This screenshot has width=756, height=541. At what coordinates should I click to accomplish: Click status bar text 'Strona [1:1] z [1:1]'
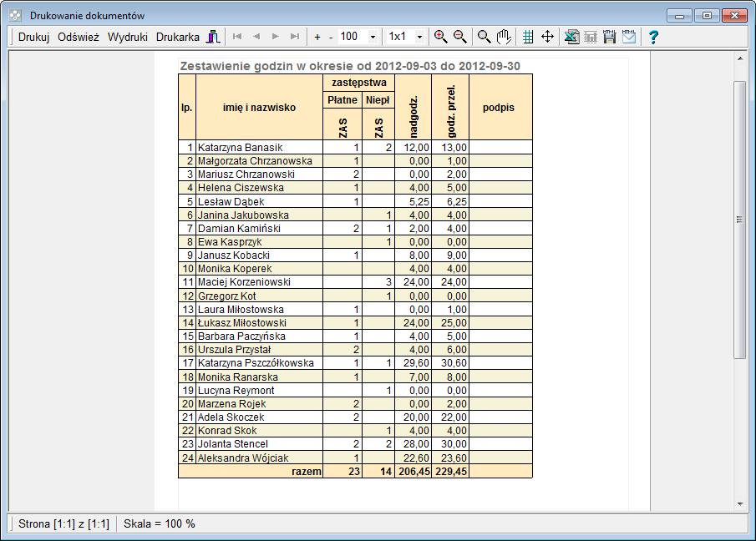(63, 523)
